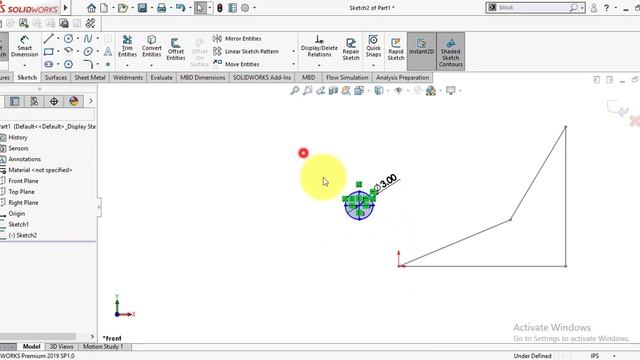Expand the Quick Snaps dropdown

click(x=373, y=65)
